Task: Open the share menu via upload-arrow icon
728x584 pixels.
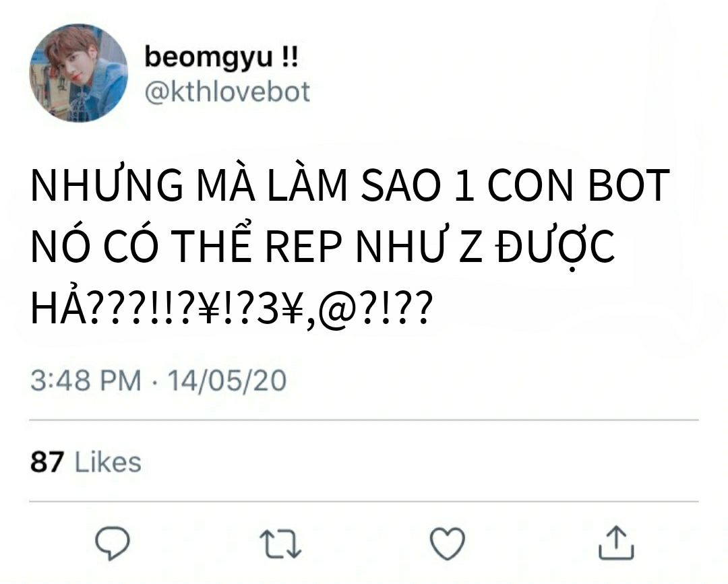Action: tap(615, 542)
